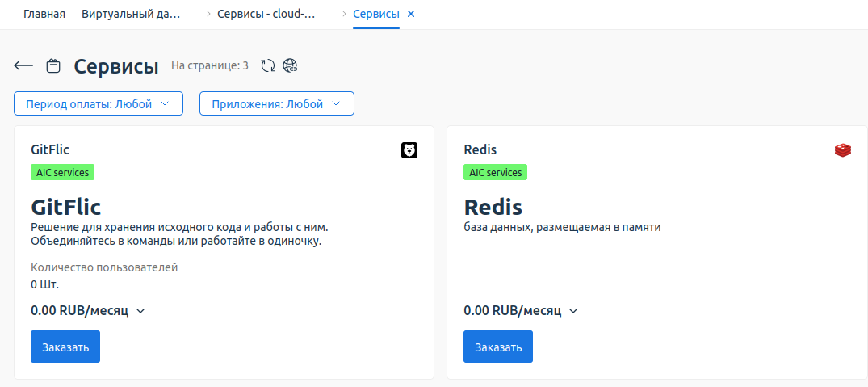The image size is (868, 387).
Task: Click AIC services tag on GitFlic card
Action: tap(62, 172)
